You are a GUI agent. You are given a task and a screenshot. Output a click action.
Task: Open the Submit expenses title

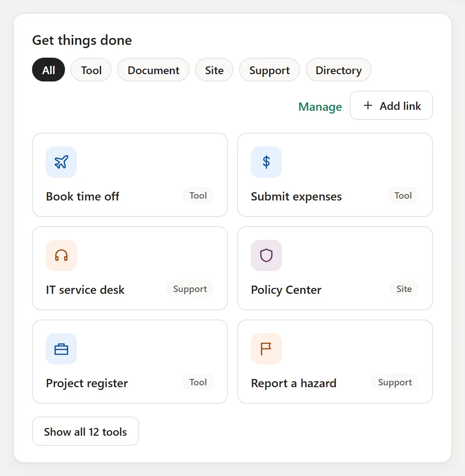296,196
